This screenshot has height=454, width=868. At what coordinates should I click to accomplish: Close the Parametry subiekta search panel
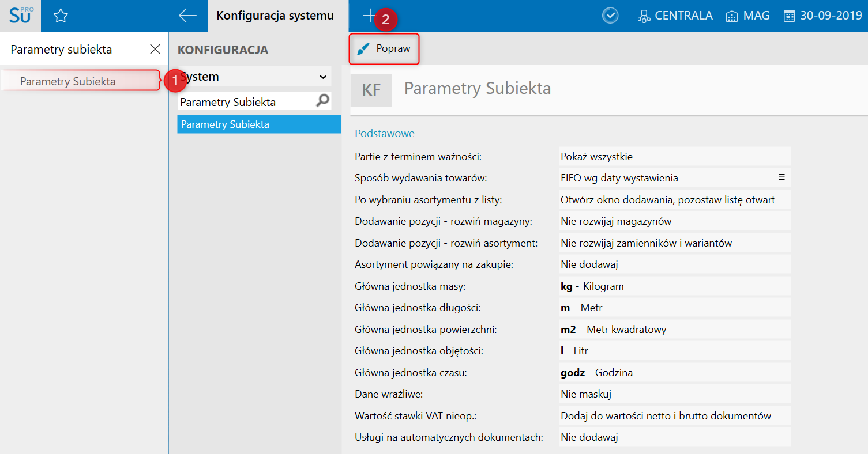coord(155,50)
